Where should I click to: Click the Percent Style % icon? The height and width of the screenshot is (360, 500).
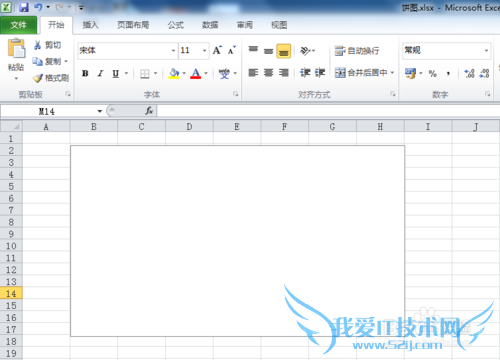[433, 73]
